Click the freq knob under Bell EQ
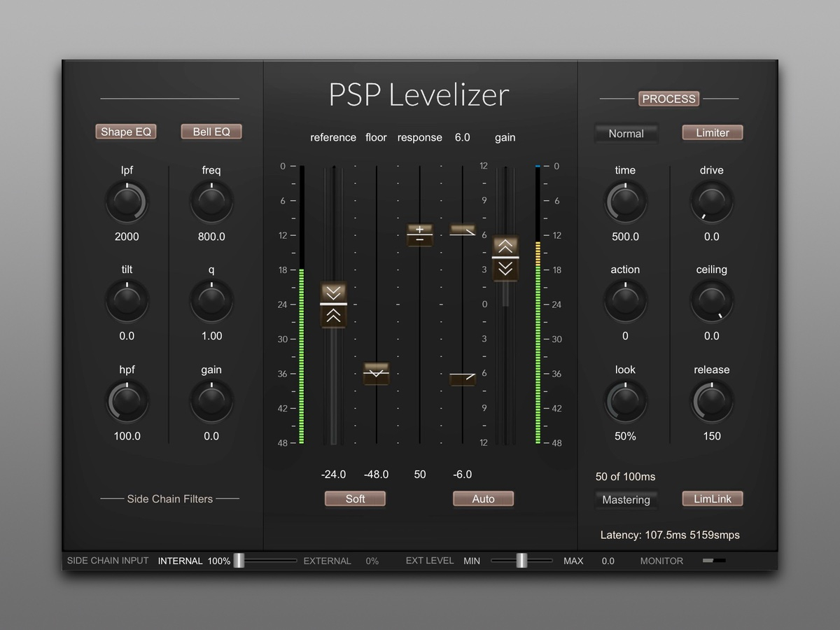The height and width of the screenshot is (630, 840). 211,202
